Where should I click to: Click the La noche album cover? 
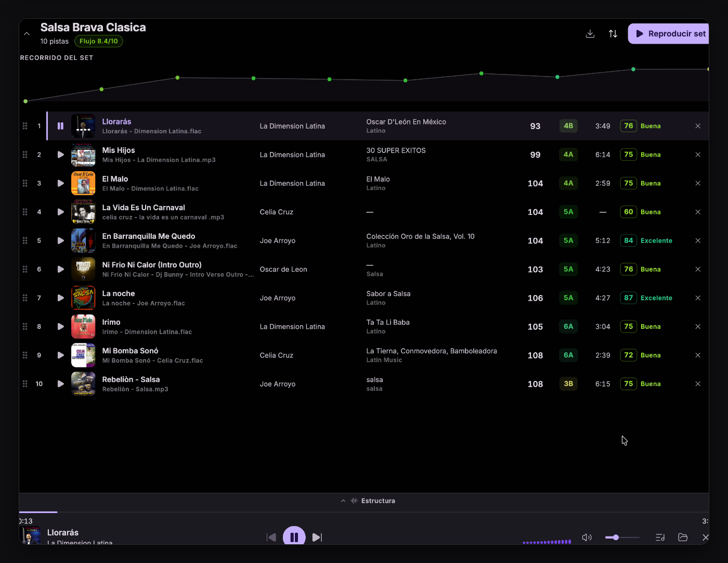tap(83, 298)
